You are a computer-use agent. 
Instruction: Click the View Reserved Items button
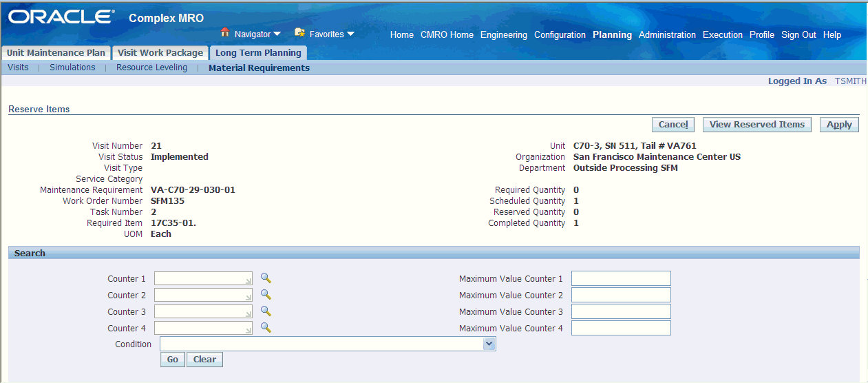757,125
